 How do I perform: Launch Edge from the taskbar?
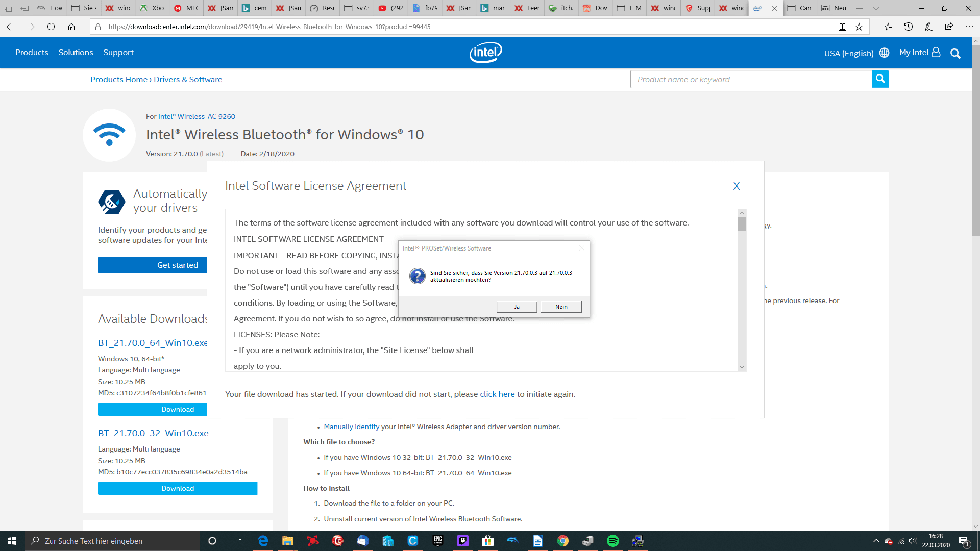263,541
